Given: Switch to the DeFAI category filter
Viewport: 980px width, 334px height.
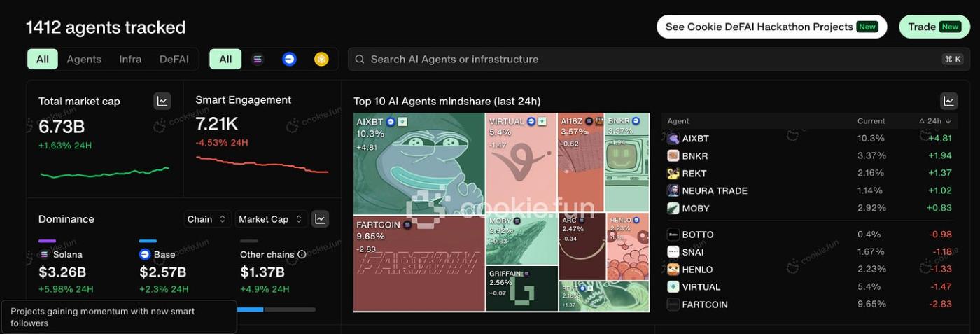Looking at the screenshot, I should 174,60.
